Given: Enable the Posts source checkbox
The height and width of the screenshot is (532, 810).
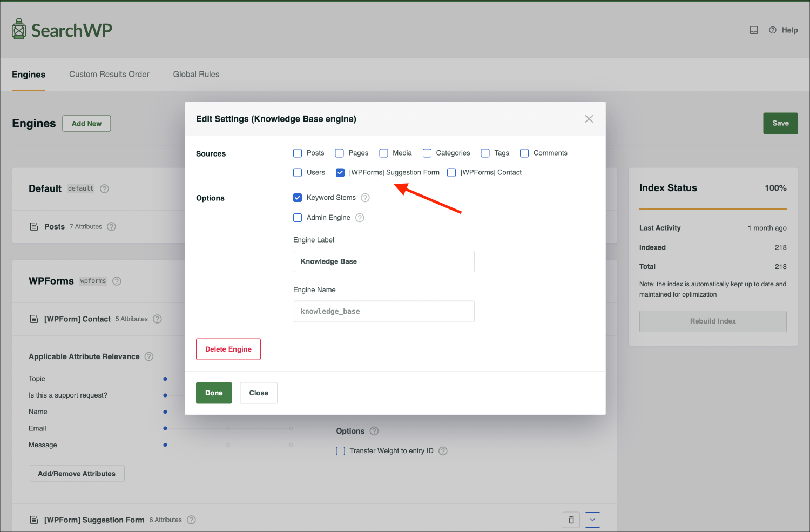Looking at the screenshot, I should [x=298, y=153].
